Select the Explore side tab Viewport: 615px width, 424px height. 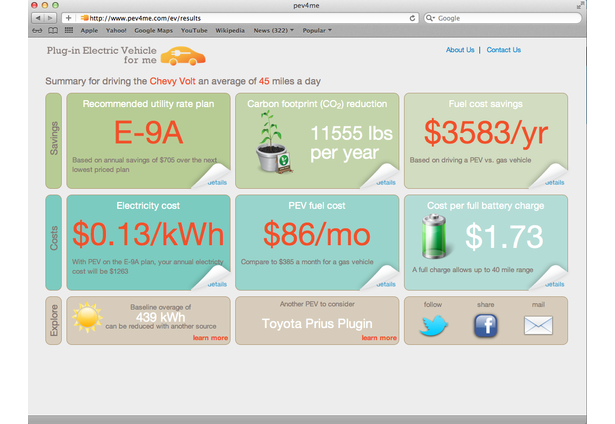54,320
